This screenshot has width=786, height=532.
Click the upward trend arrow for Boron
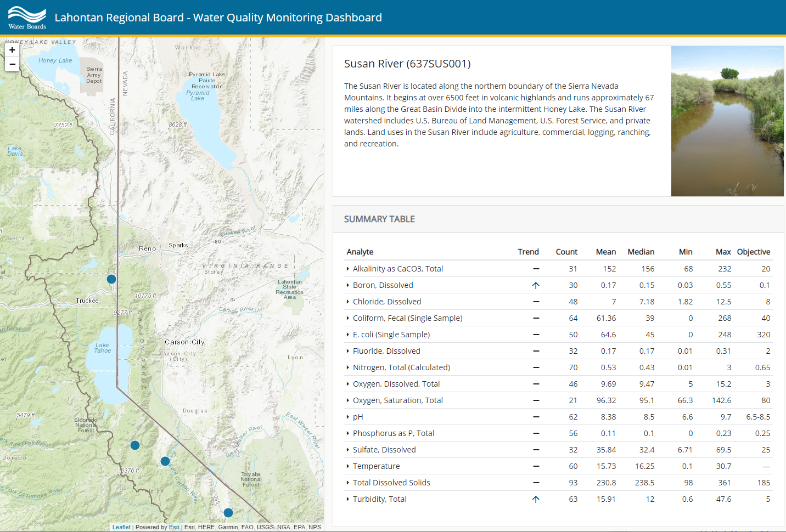point(536,285)
